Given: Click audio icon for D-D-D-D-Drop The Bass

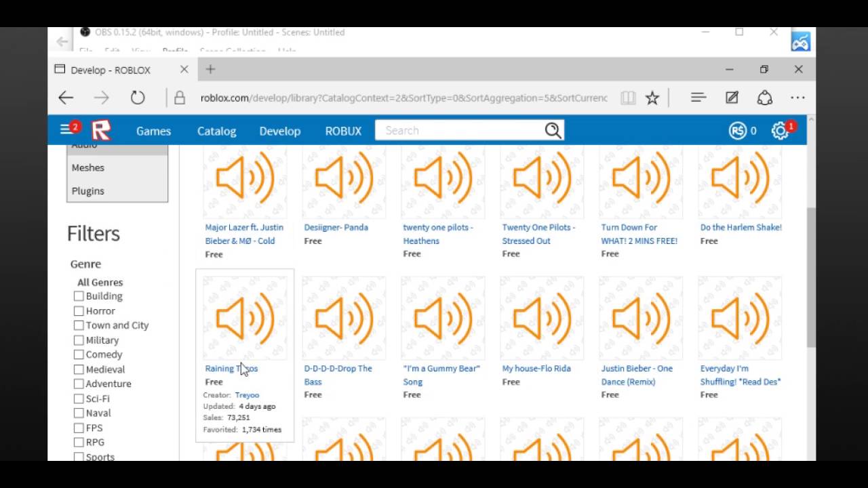Looking at the screenshot, I should (x=344, y=319).
